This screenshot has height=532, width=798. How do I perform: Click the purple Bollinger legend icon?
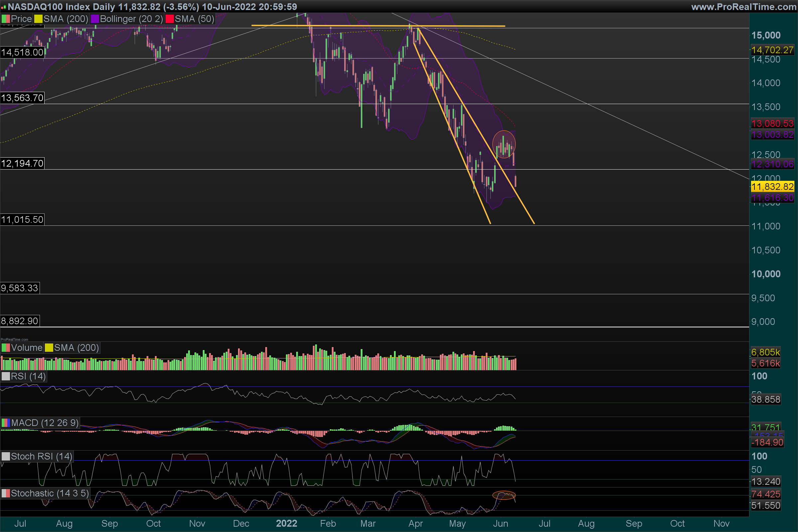95,19
